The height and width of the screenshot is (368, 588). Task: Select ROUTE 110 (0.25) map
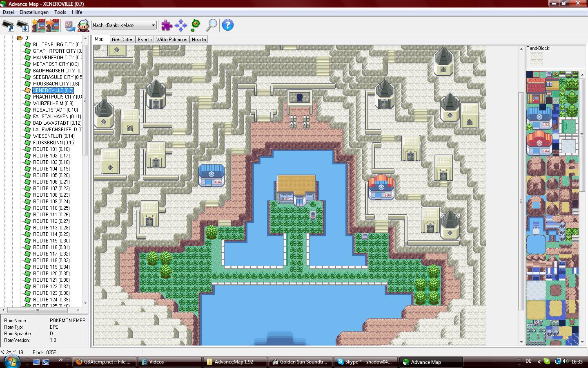(51, 208)
